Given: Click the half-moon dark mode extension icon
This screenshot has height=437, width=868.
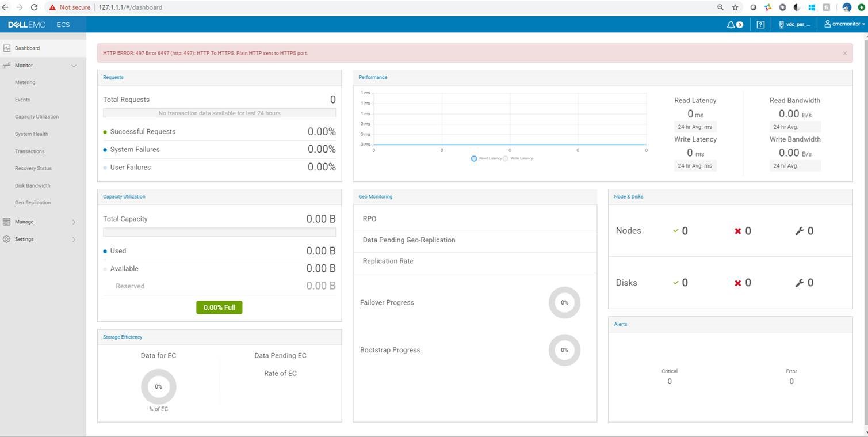Looking at the screenshot, I should tap(797, 7).
